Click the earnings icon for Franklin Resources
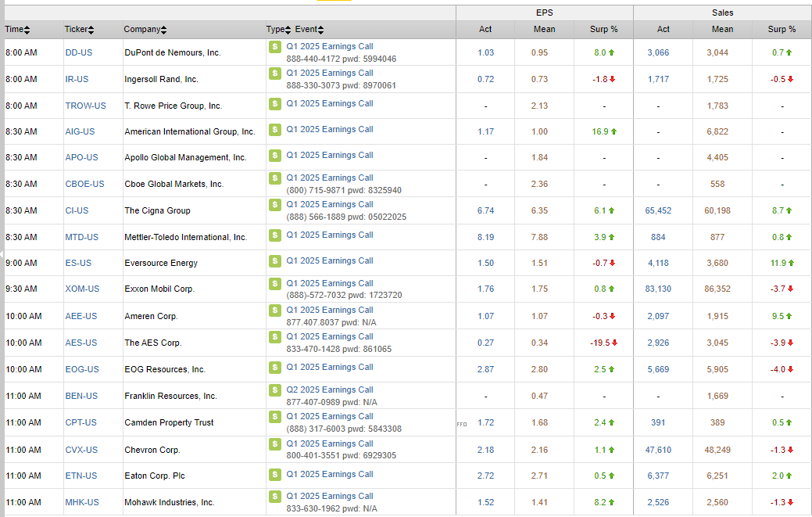812x517 pixels. click(275, 390)
